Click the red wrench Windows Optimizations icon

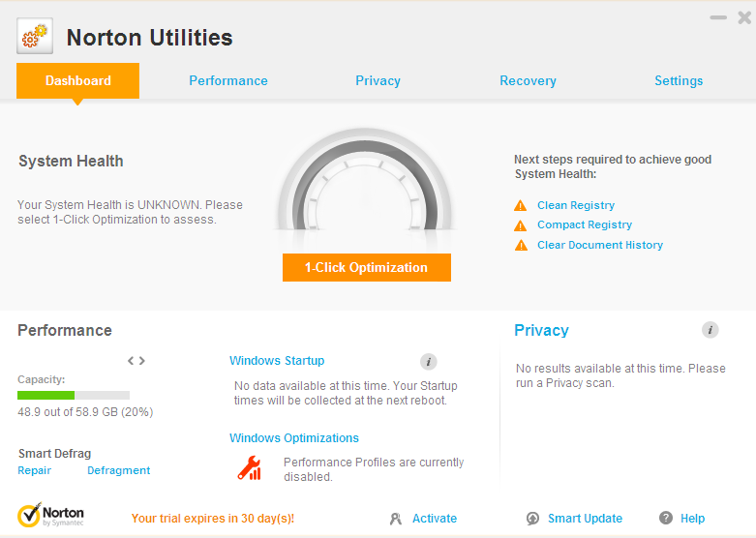click(250, 468)
